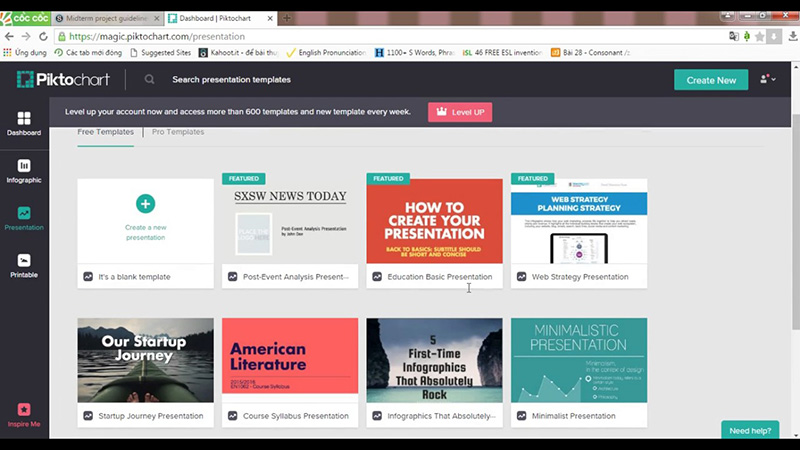Click the bookmark star icon

[760, 36]
